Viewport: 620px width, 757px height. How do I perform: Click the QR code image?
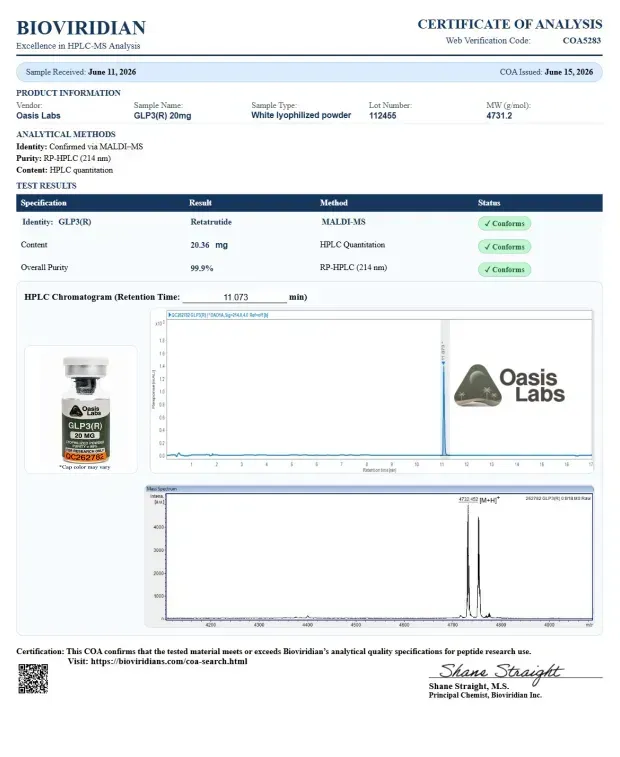[33, 678]
